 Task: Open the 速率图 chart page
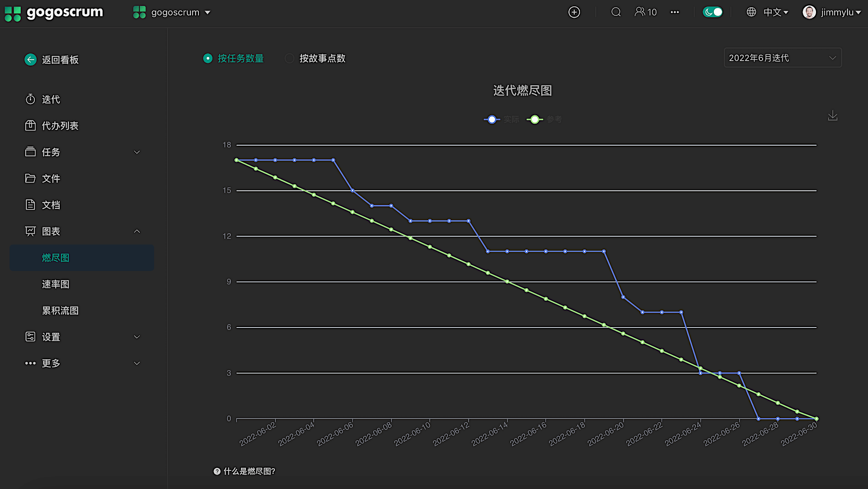[56, 284]
